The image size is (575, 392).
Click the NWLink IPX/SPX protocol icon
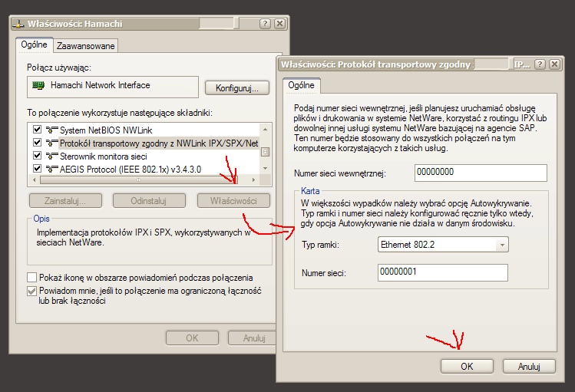coord(52,143)
